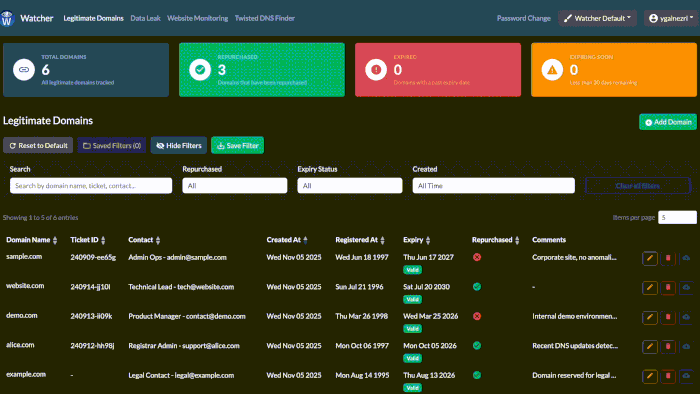Click the Items per page field
This screenshot has width=700, height=394.
pyautogui.click(x=677, y=217)
